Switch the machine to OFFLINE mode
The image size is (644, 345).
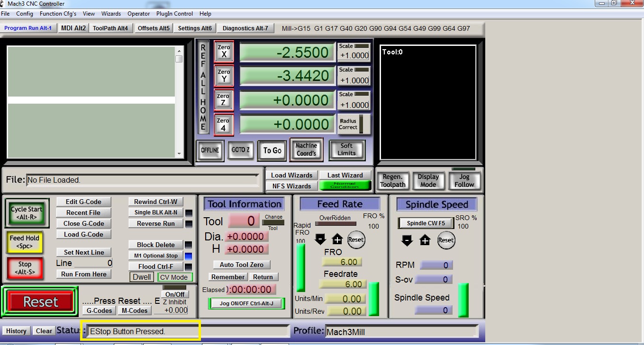click(210, 150)
